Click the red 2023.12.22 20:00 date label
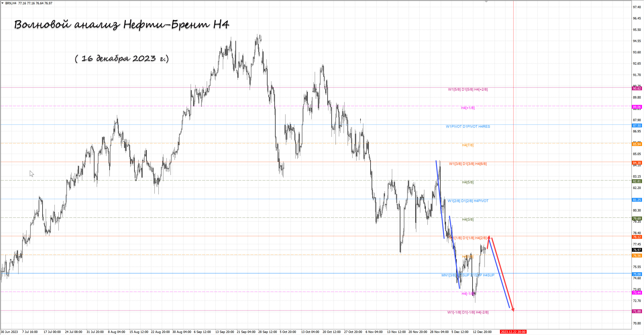Image resolution: width=644 pixels, height=335 pixels. click(513, 332)
